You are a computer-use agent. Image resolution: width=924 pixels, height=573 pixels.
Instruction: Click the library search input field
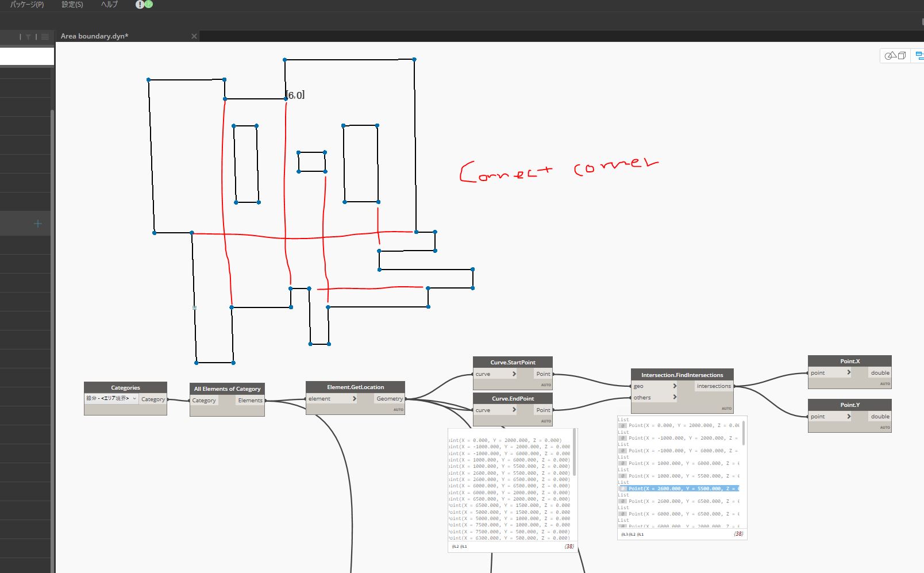coord(26,56)
